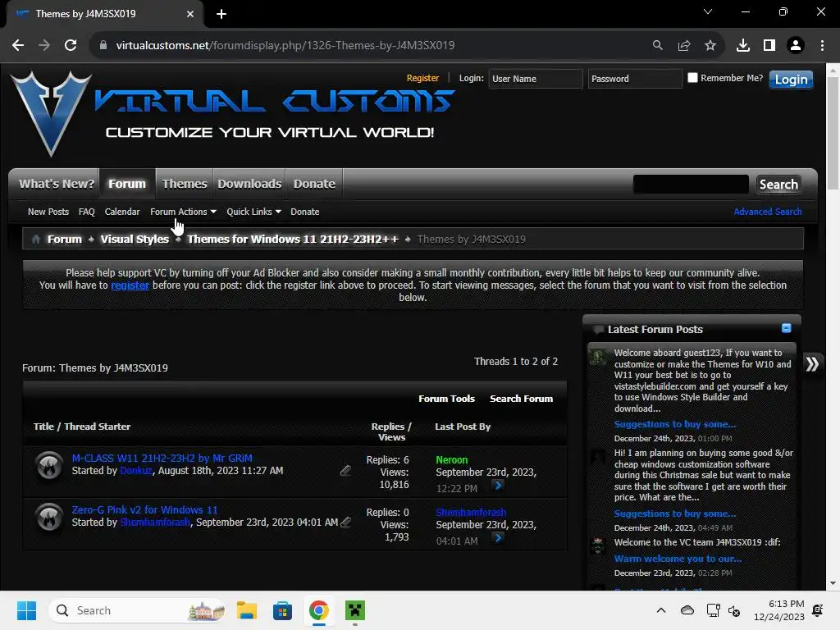The height and width of the screenshot is (630, 840).
Task: Open Chrome three-dot menu
Action: click(822, 46)
